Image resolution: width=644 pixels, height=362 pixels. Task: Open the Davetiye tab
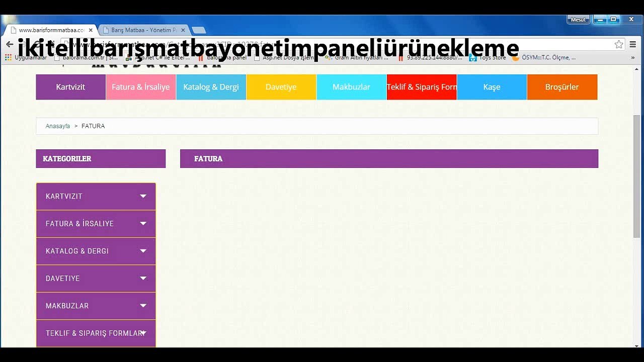pos(281,87)
